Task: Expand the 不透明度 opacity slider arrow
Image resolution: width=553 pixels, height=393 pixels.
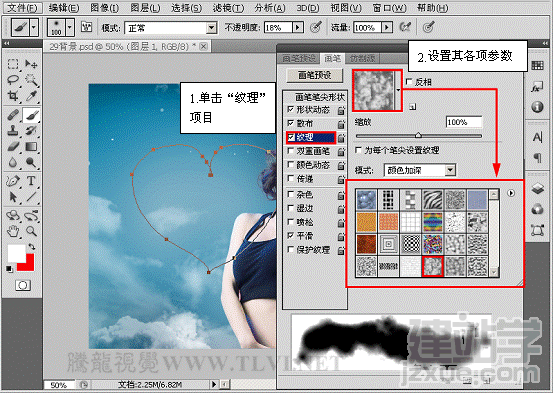Action: [x=298, y=27]
